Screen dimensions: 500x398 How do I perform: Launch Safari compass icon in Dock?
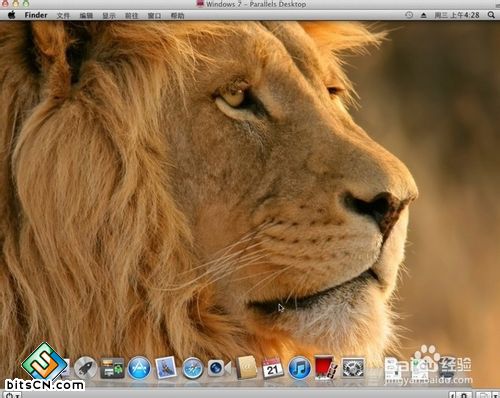[x=192, y=368]
